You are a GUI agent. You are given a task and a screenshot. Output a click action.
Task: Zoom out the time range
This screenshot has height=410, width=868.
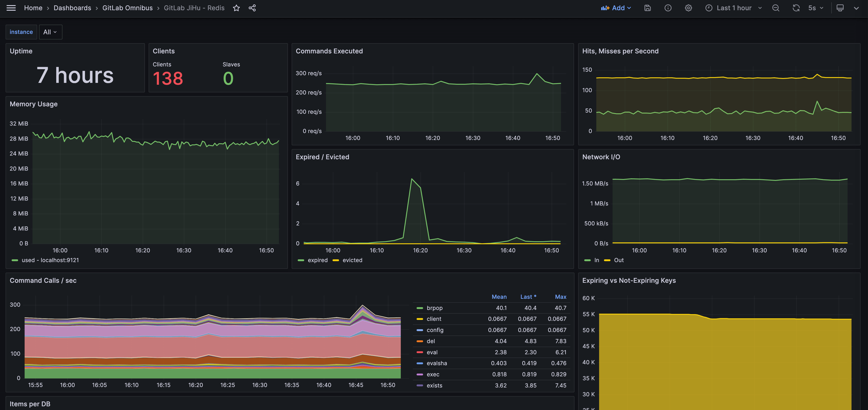(x=776, y=8)
